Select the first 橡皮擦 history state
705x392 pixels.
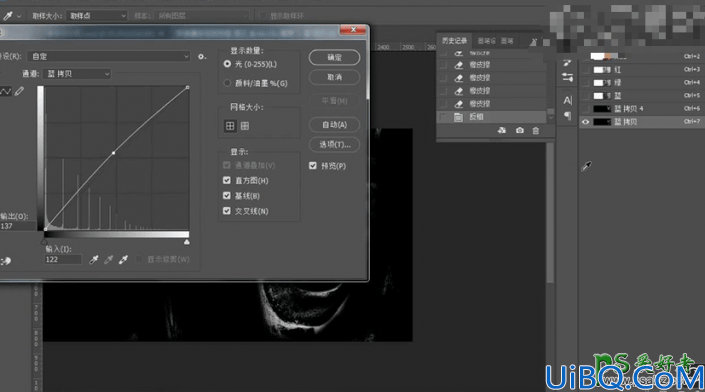pos(492,65)
